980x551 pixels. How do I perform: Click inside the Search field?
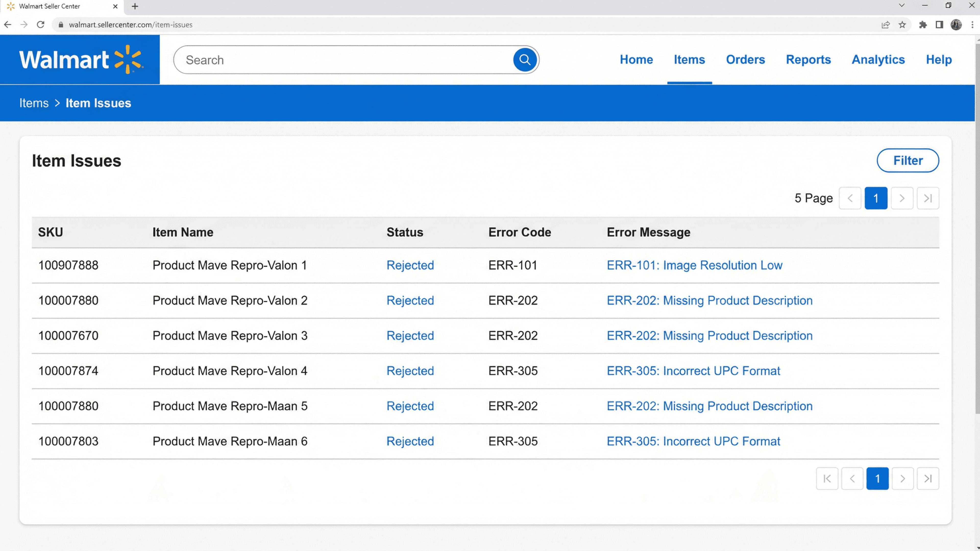[x=342, y=60]
